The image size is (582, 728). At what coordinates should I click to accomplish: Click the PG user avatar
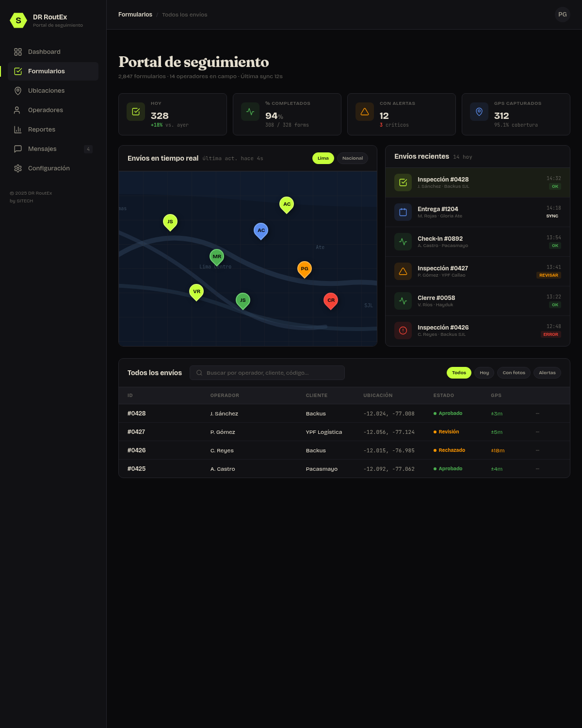(x=563, y=15)
